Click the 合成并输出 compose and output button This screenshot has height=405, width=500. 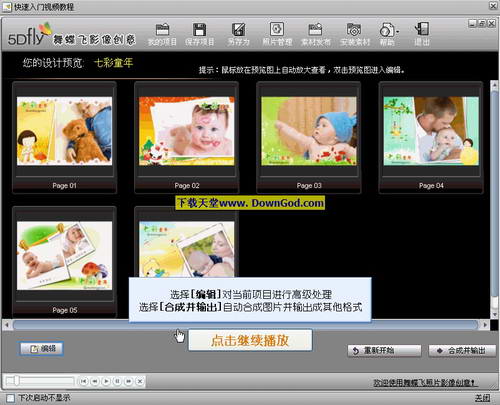pyautogui.click(x=462, y=351)
